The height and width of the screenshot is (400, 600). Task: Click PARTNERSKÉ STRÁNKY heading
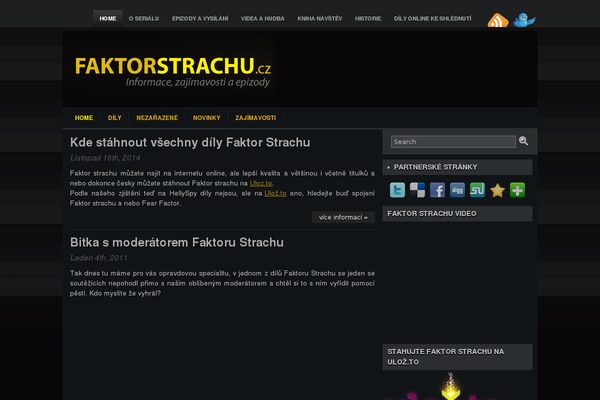tap(435, 167)
